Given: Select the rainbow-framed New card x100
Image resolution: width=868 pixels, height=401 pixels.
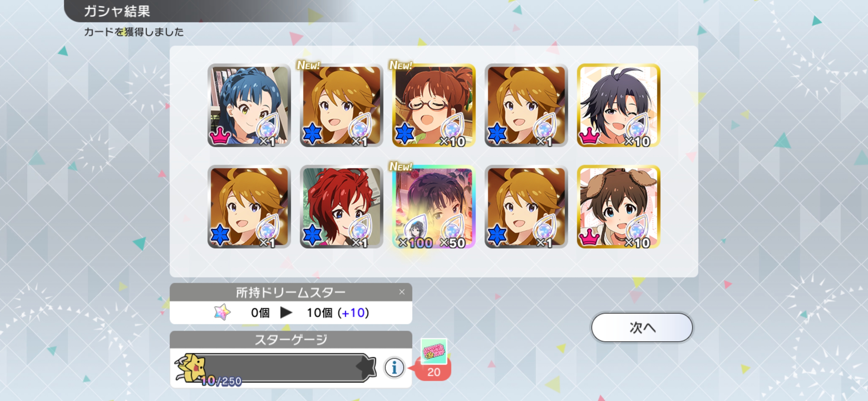Looking at the screenshot, I should pyautogui.click(x=434, y=207).
